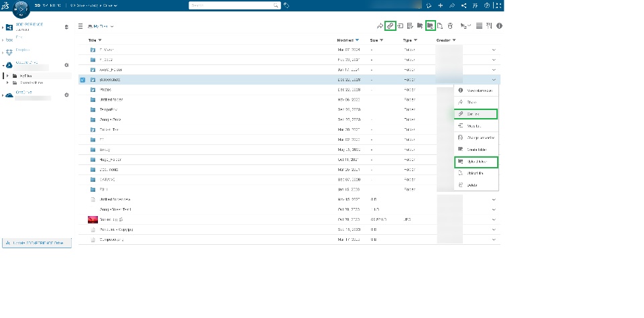Open OneDrive settings gear

(66, 95)
